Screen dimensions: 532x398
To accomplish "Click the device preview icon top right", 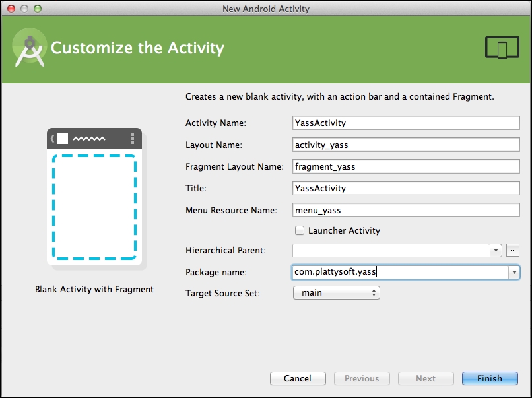I will coord(501,47).
